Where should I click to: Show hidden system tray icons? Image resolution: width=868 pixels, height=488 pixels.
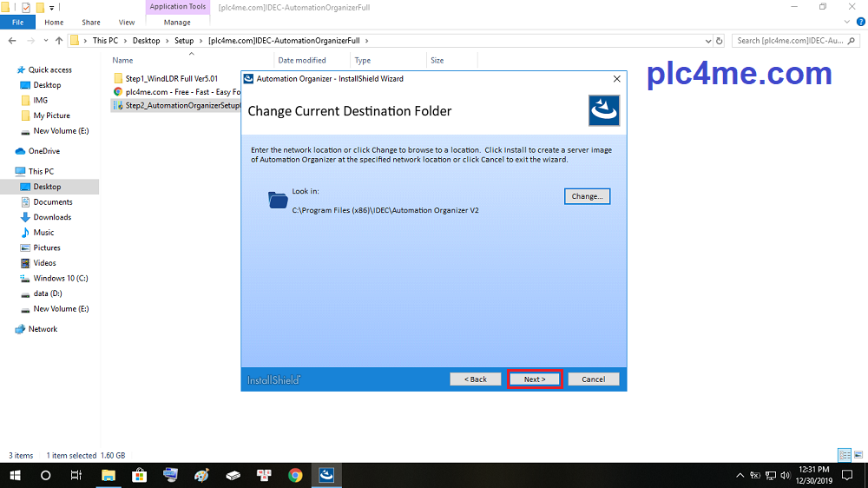[x=740, y=475]
